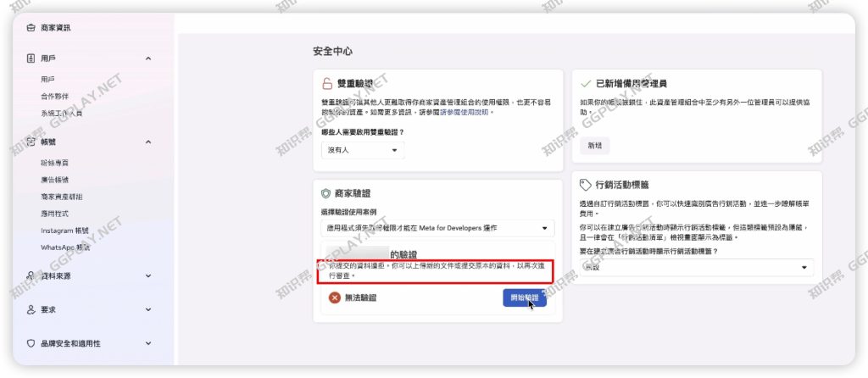Click the briefcase icon beside 商家資訊

pyautogui.click(x=31, y=28)
